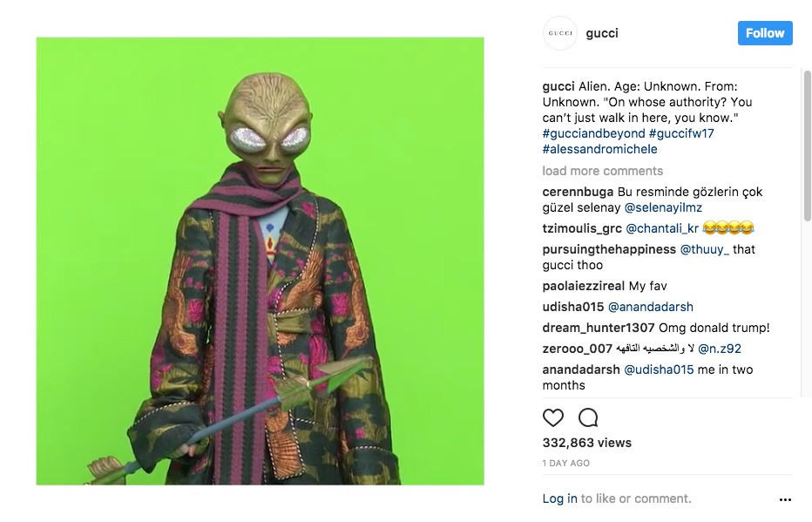Expand load more comments

[x=602, y=171]
